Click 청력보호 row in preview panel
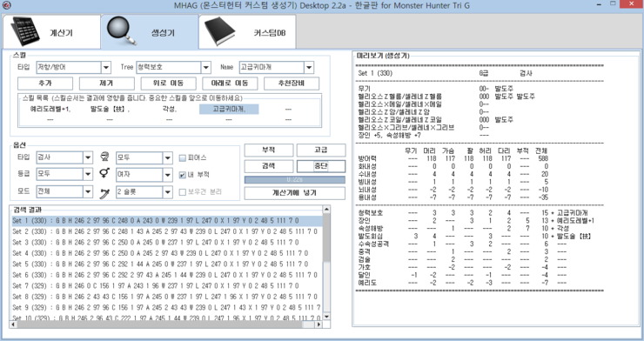Image resolution: width=644 pixels, height=341 pixels. [473, 213]
